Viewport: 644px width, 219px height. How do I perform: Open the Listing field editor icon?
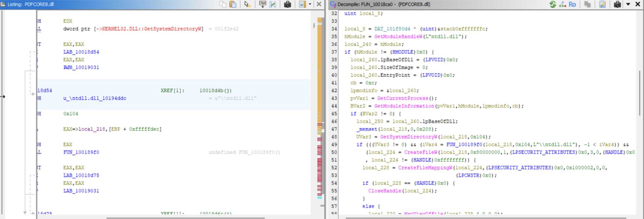click(x=263, y=4)
